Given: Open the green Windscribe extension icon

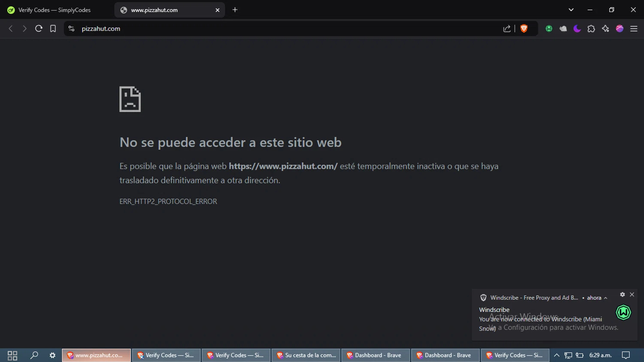Looking at the screenshot, I should (549, 29).
